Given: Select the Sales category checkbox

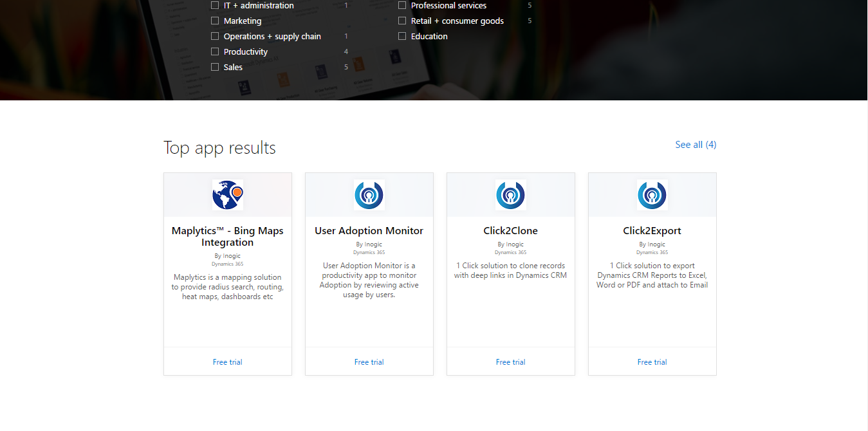Looking at the screenshot, I should pos(215,67).
